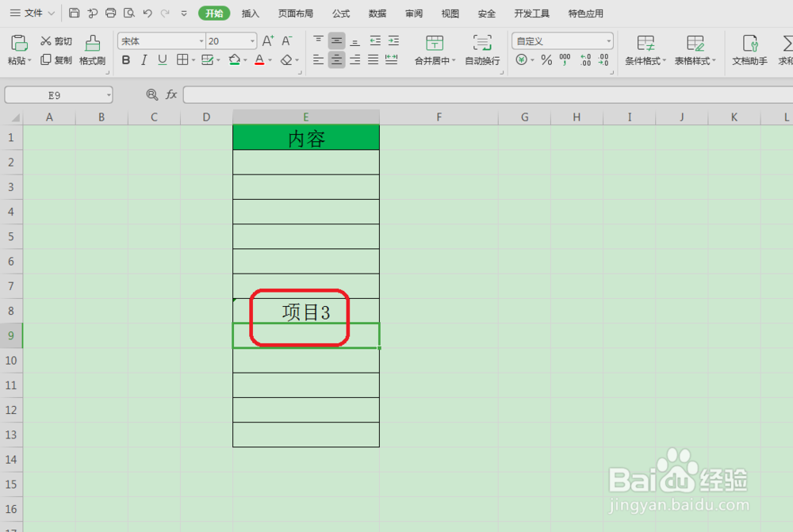Redo the last action
This screenshot has height=532, width=793.
click(165, 13)
